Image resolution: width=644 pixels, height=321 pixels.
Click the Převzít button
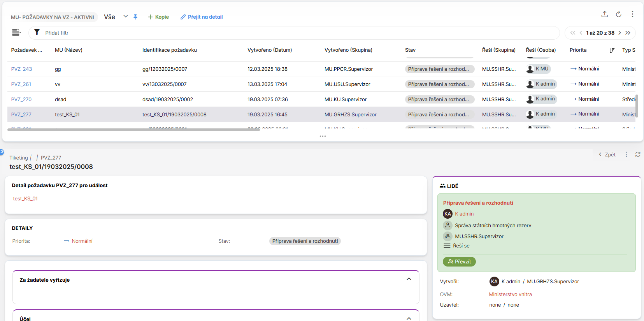459,261
